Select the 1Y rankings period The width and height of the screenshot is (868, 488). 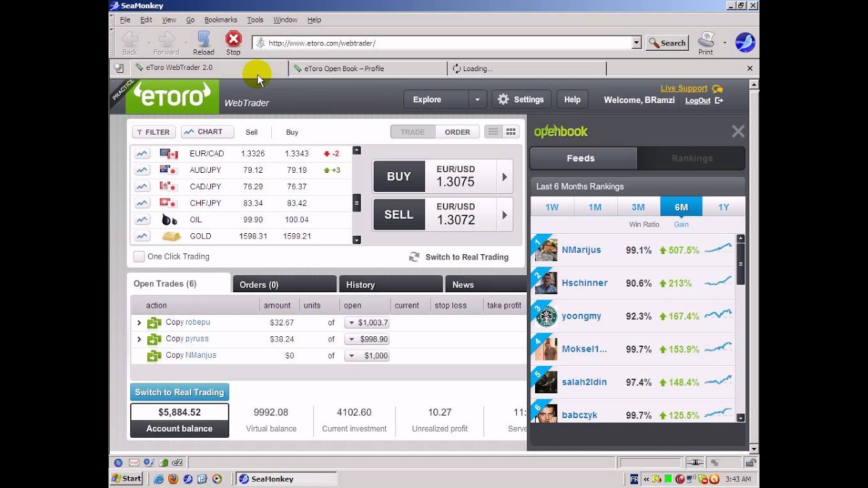(724, 207)
